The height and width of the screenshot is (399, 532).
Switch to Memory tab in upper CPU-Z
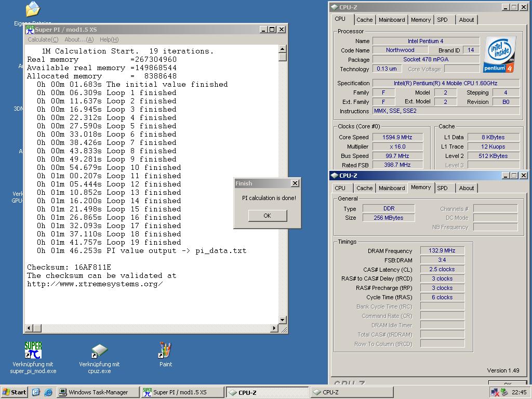tap(421, 20)
